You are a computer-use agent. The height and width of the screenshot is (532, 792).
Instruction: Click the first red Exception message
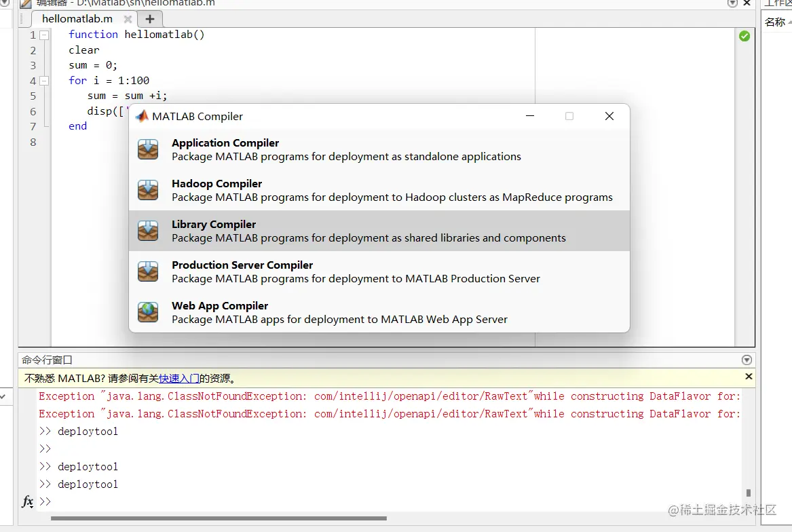click(x=390, y=396)
